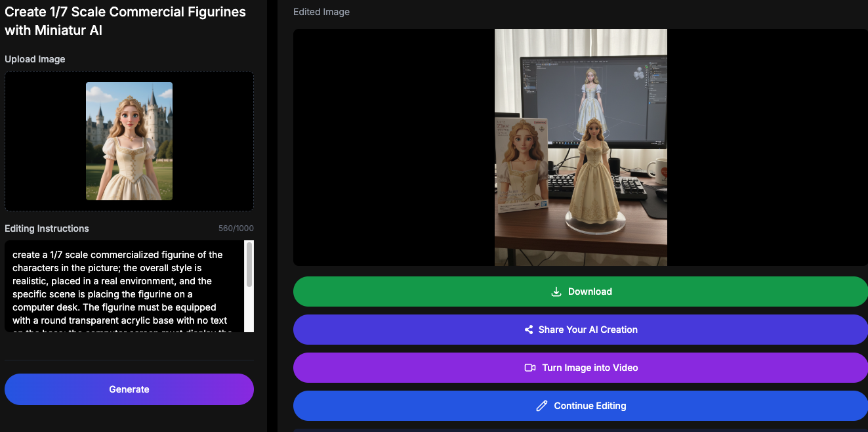Click the download arrow icon on Download button

click(556, 292)
